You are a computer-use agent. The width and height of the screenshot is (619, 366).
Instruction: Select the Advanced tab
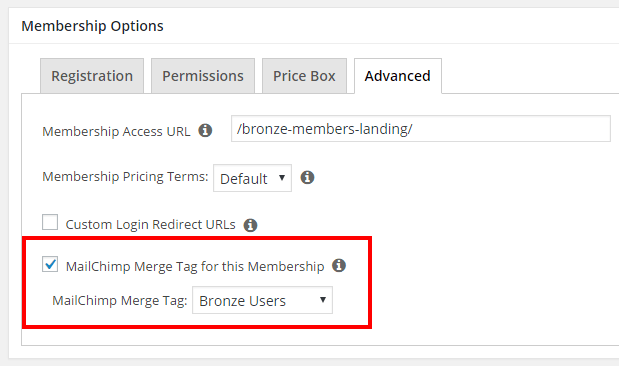point(398,76)
